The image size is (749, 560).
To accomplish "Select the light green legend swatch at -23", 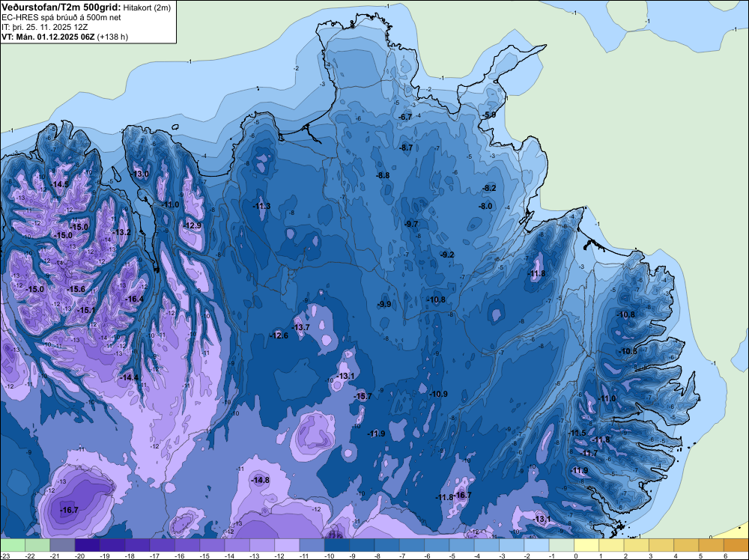I will (x=13, y=545).
